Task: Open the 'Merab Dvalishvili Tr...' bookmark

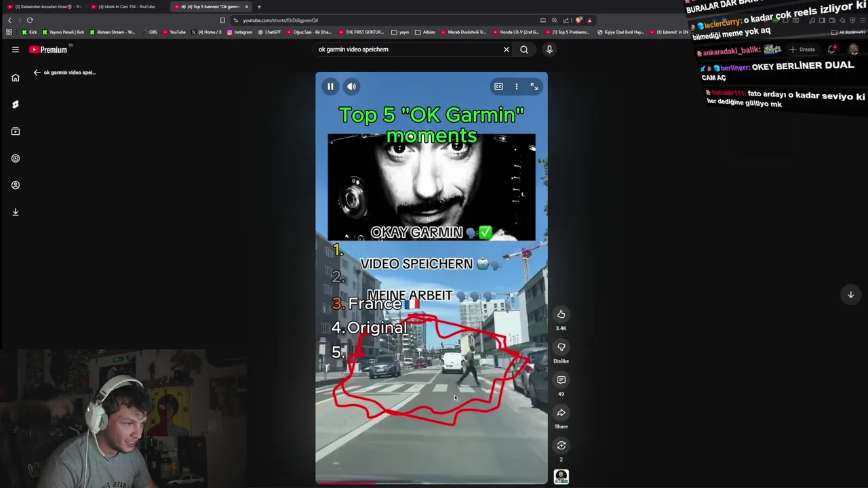Action: (464, 32)
